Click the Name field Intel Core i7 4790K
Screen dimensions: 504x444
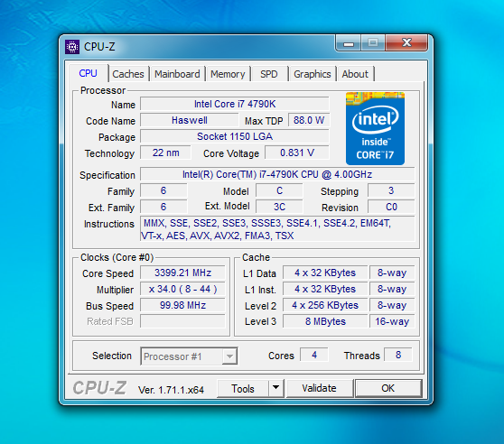(235, 104)
